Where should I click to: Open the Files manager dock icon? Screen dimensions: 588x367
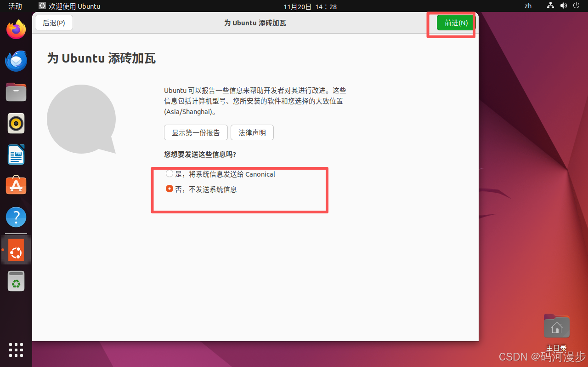pos(16,92)
